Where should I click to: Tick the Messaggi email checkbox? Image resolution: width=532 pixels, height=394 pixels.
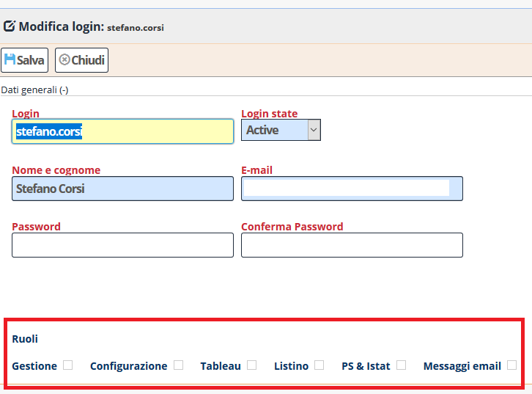[x=512, y=365]
